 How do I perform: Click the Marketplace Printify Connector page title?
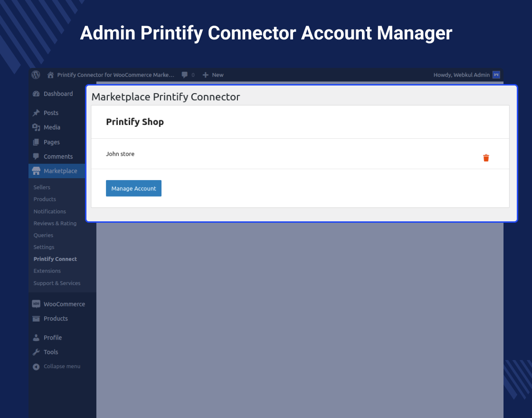(166, 97)
